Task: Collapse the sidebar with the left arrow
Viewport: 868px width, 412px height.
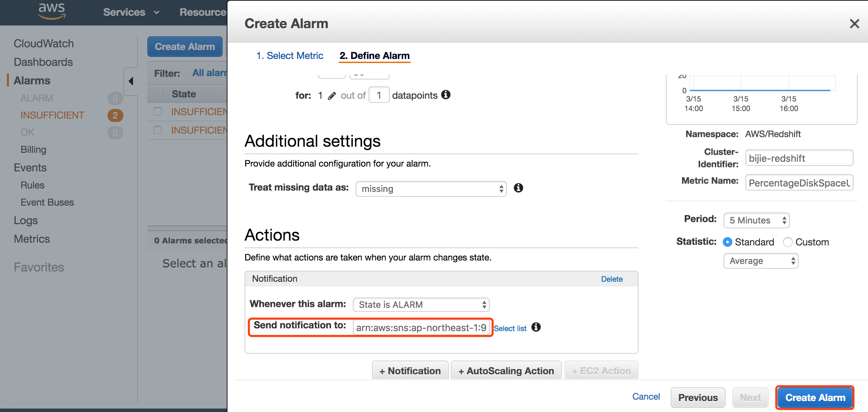Action: [131, 81]
